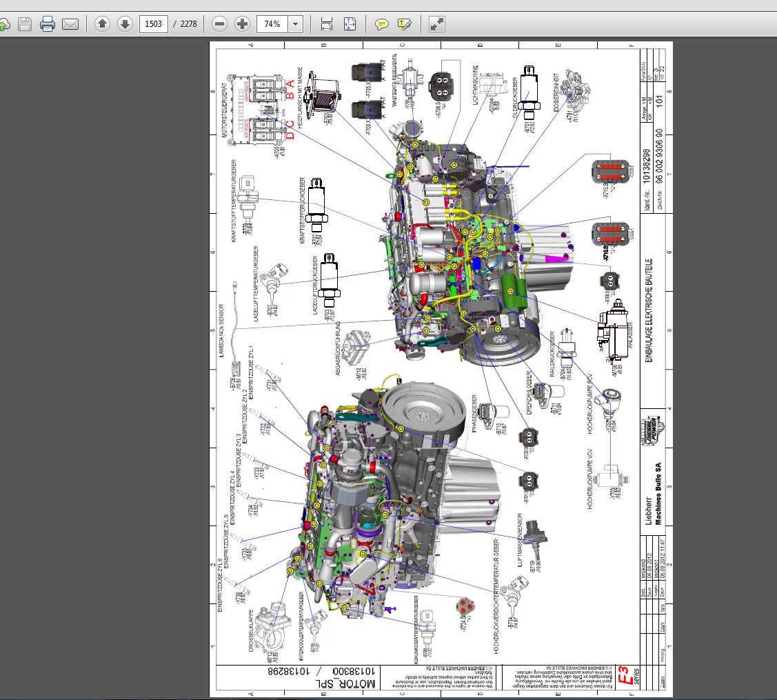Click the red E3 series logo
777x700 pixels.
pyautogui.click(x=628, y=675)
